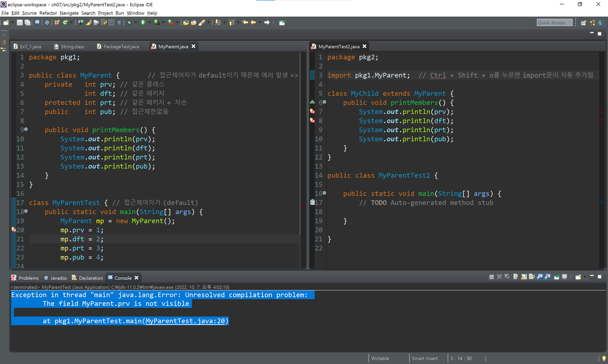Toggle Show Console on standard output change
This screenshot has width=608, height=364.
540,277
